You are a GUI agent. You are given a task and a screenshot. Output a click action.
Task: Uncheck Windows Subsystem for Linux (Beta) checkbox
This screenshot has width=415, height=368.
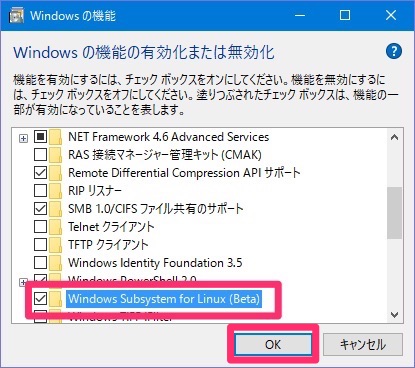pos(40,299)
